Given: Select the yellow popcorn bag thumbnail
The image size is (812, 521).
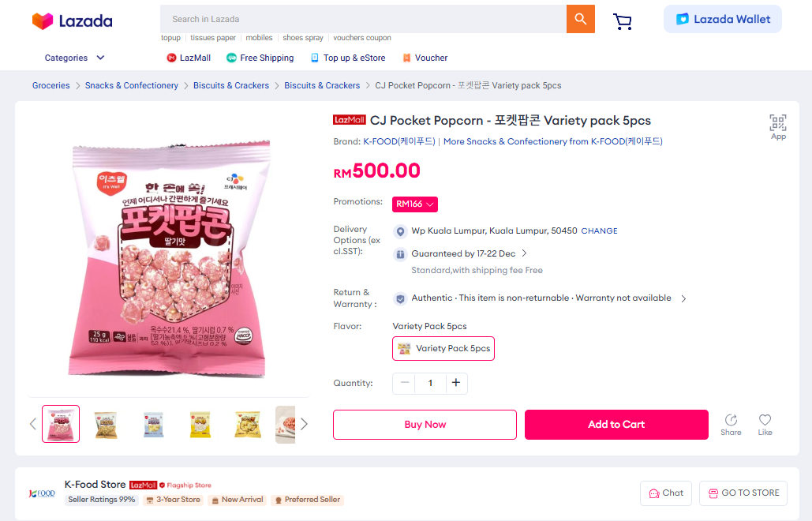Looking at the screenshot, I should tap(200, 424).
